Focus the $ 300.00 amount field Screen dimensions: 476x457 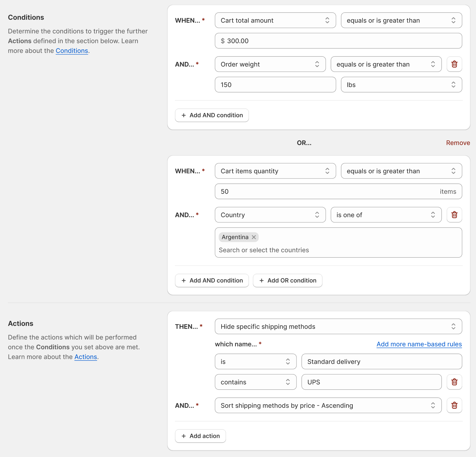click(x=338, y=41)
